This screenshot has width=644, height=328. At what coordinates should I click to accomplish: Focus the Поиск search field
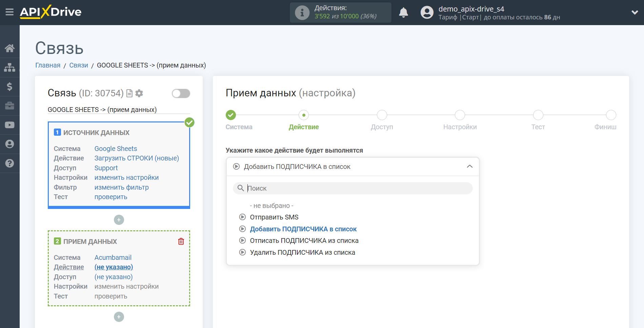tap(353, 188)
